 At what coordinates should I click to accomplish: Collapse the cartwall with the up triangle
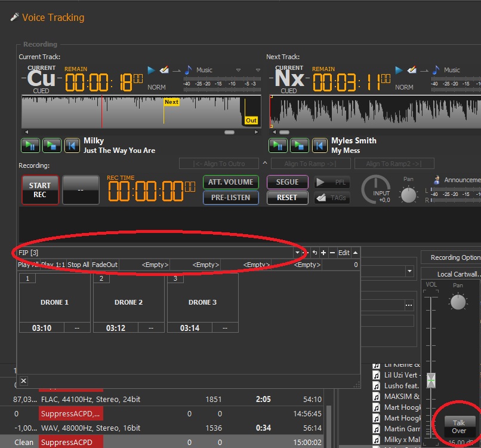(356, 253)
